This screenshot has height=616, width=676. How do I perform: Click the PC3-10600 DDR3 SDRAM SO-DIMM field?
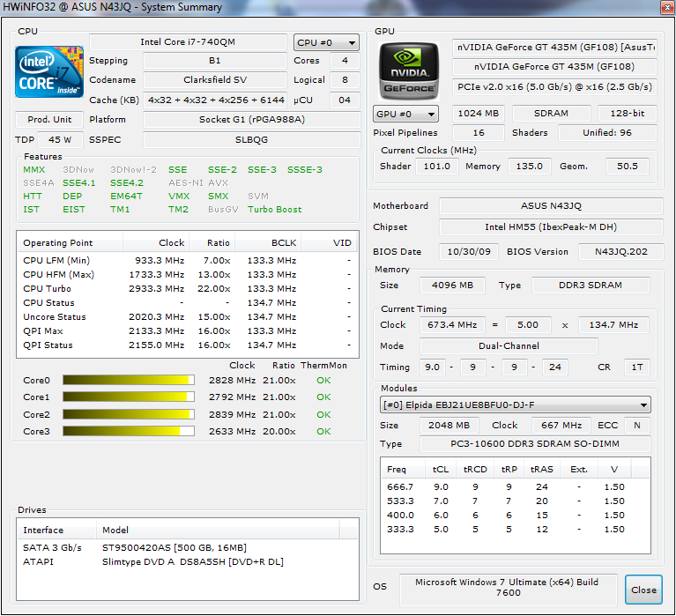(x=535, y=444)
